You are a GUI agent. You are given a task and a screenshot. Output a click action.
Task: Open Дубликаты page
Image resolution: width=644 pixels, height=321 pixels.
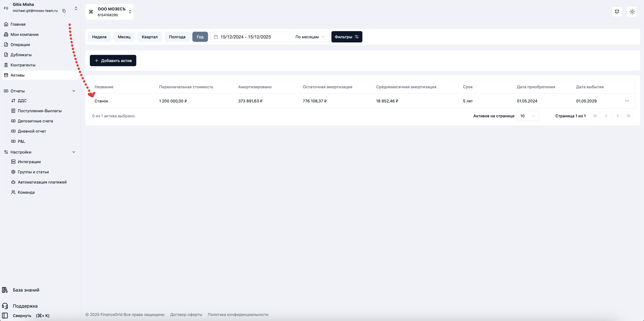[x=40, y=55]
